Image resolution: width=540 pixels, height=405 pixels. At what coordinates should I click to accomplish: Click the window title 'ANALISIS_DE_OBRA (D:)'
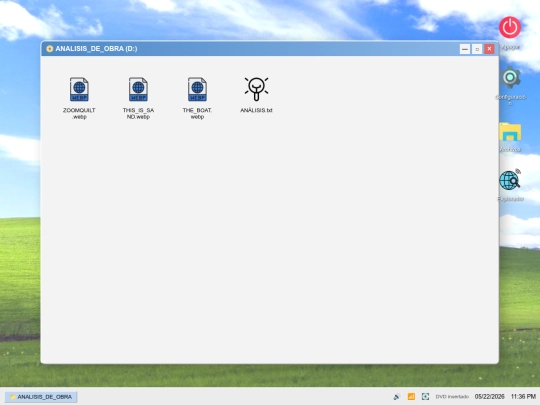(x=96, y=49)
